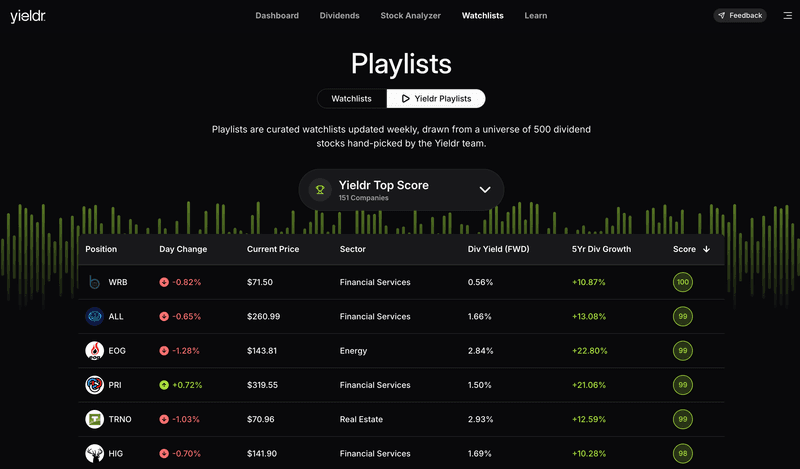Click the score badge 99 for PRI
This screenshot has height=469, width=800.
click(683, 385)
